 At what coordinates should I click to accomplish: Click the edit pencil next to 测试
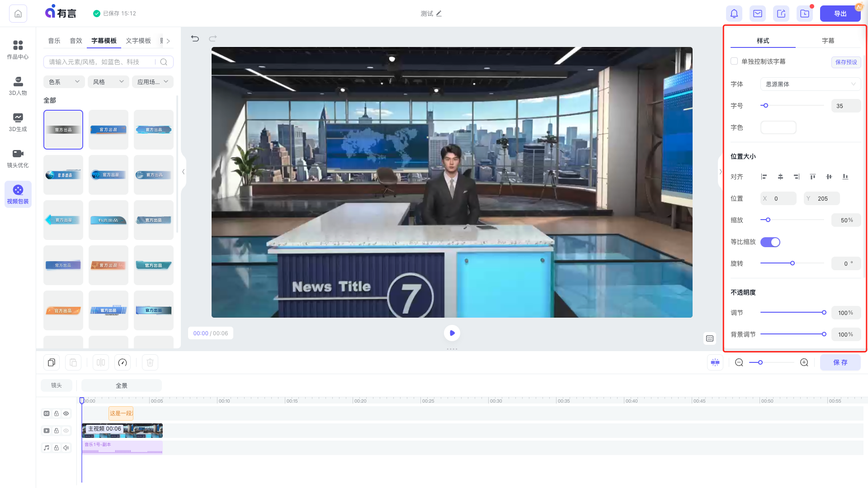coord(439,14)
